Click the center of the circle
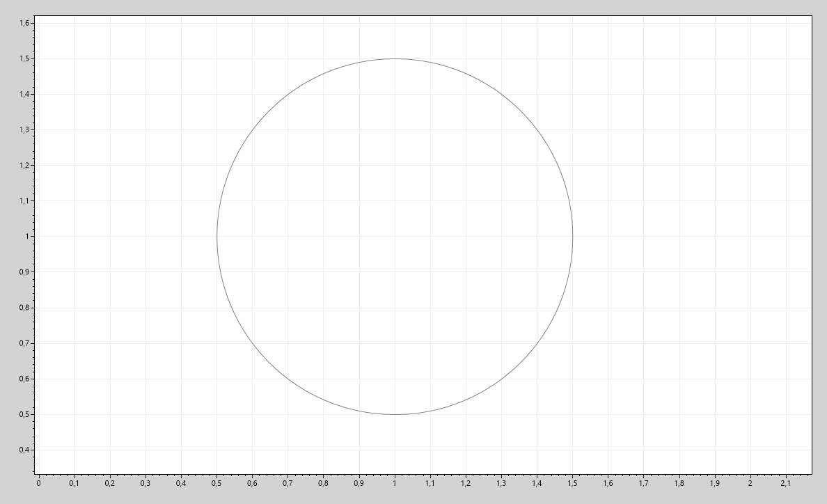 pos(395,237)
